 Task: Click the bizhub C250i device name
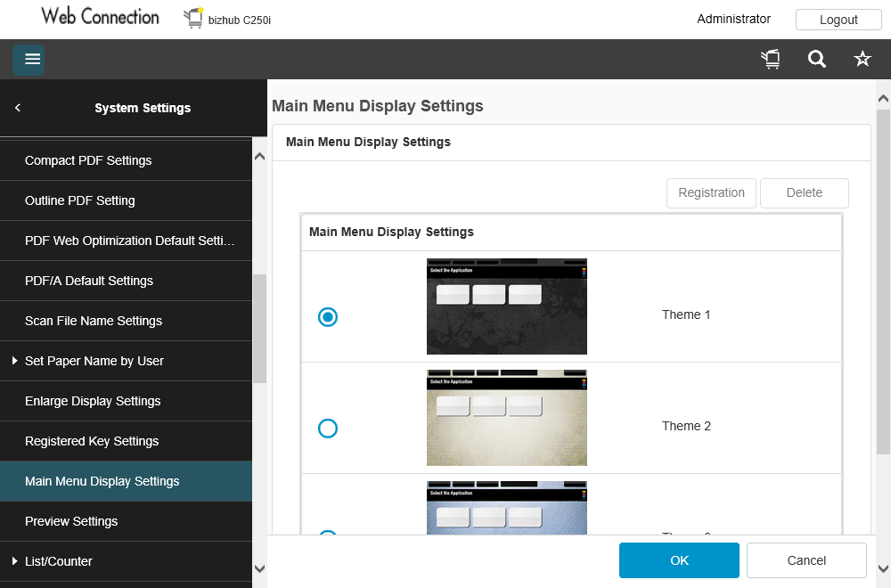(239, 20)
